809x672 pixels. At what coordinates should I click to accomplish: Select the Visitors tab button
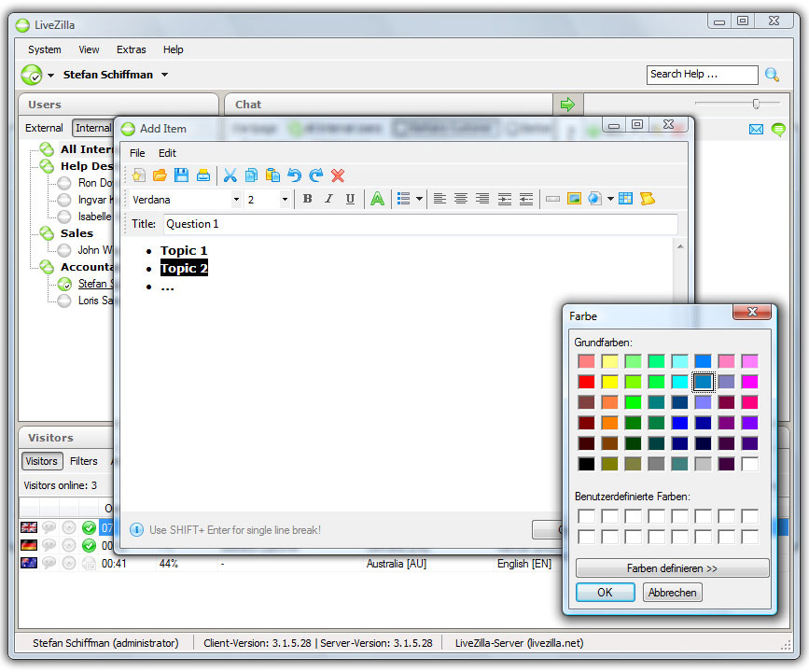[42, 461]
